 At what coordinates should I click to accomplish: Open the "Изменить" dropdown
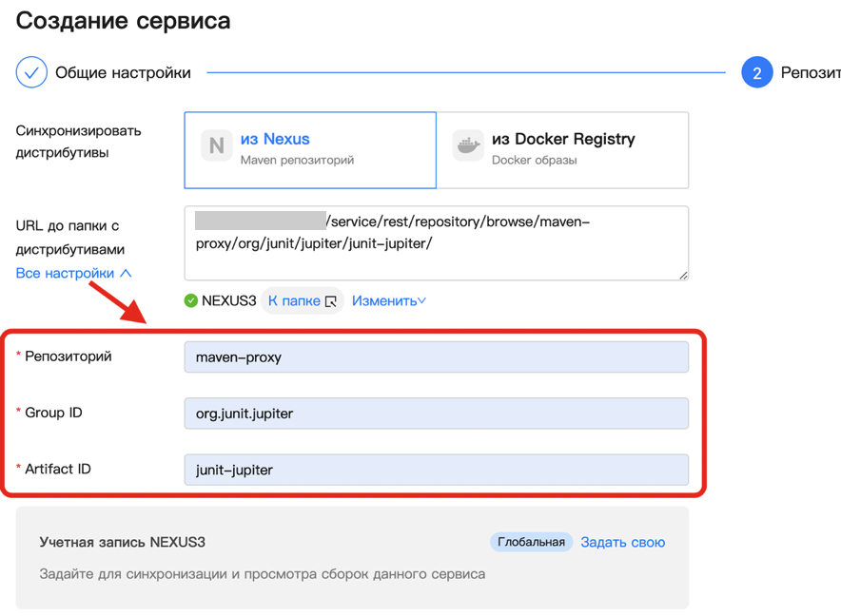coord(389,301)
